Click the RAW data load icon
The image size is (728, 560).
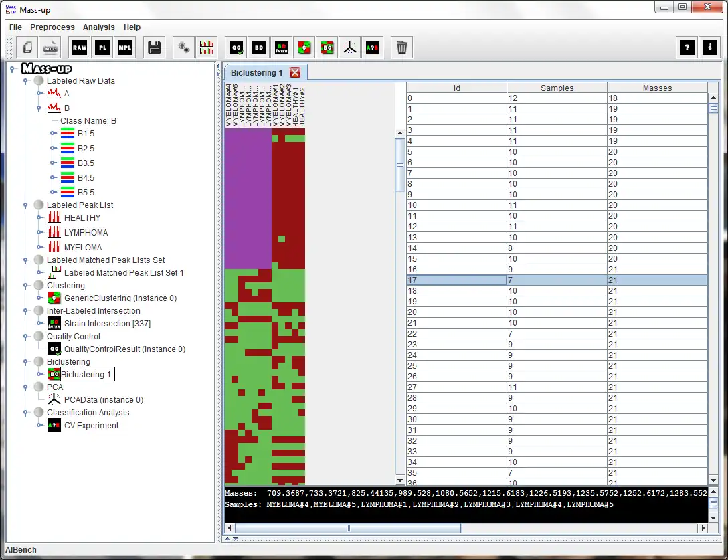point(80,48)
